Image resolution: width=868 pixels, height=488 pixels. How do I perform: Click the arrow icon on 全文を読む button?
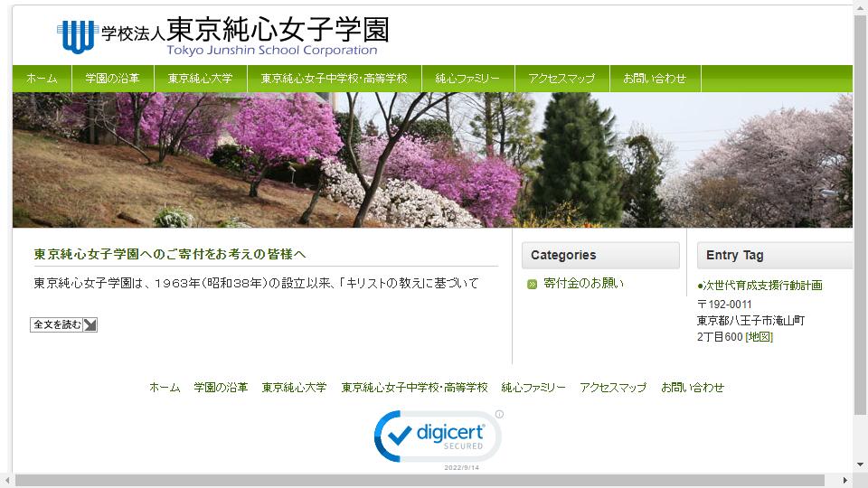click(x=90, y=324)
